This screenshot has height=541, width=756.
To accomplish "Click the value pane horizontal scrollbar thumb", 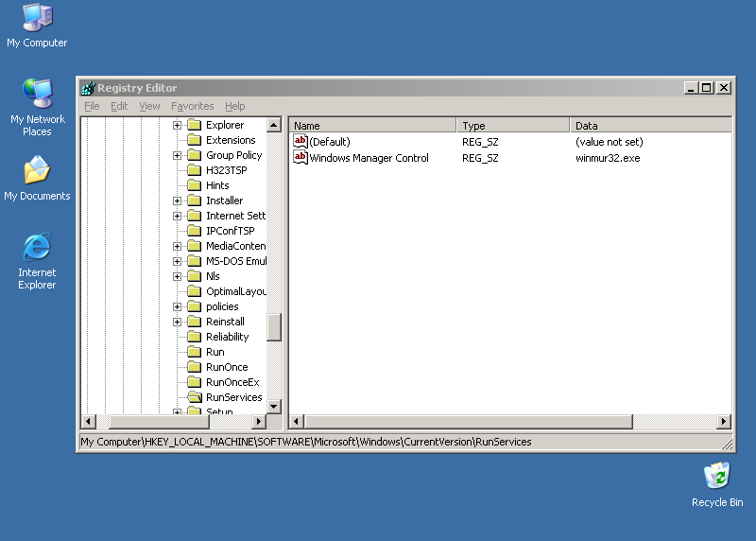I will coord(469,421).
